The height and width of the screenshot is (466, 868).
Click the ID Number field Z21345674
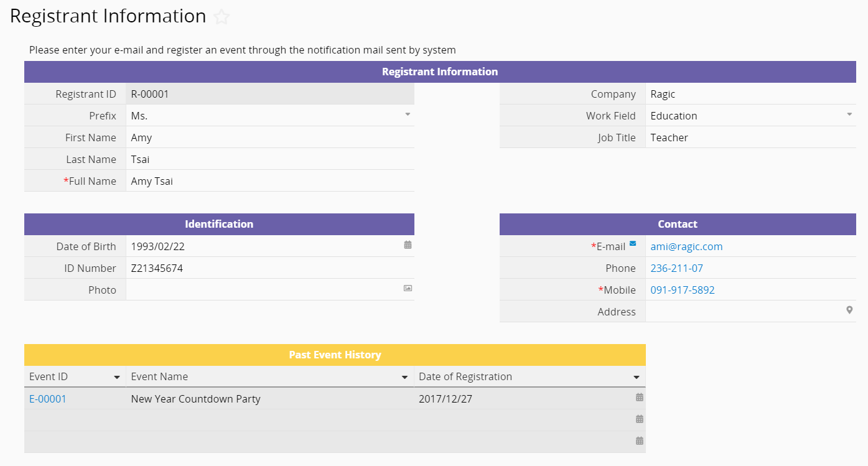click(x=269, y=268)
